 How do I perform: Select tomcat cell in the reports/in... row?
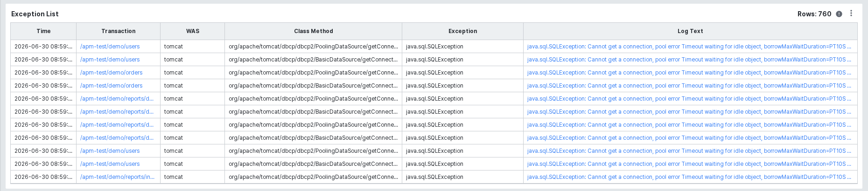(193, 177)
